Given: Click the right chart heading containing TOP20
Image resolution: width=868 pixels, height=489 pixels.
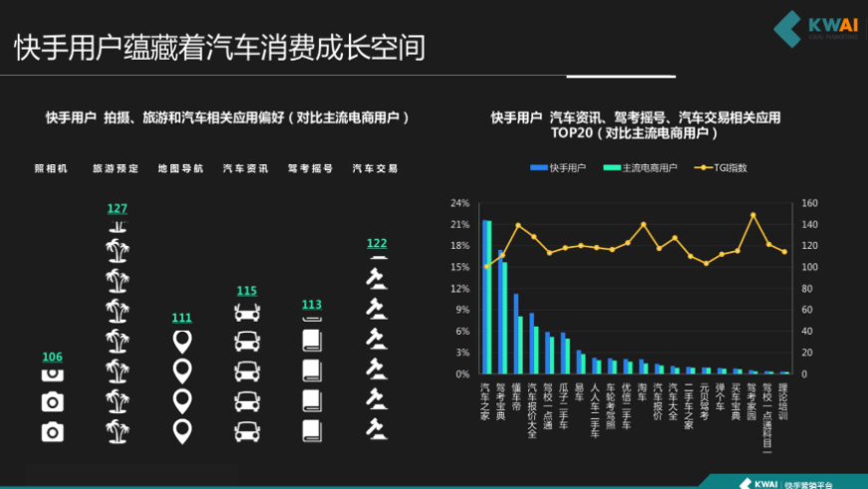Looking at the screenshot, I should pyautogui.click(x=636, y=125).
